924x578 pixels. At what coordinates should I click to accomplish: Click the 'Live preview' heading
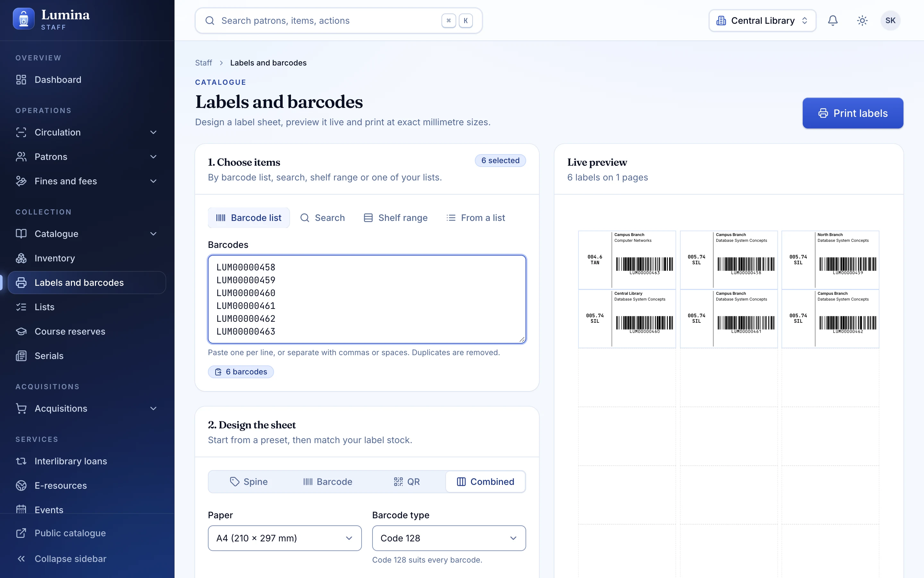[x=597, y=162]
